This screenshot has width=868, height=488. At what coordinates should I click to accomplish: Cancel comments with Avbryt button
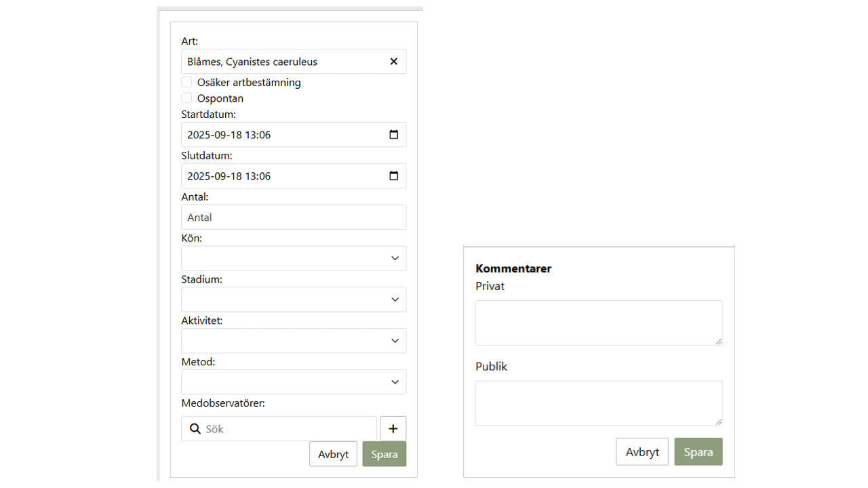(x=642, y=452)
